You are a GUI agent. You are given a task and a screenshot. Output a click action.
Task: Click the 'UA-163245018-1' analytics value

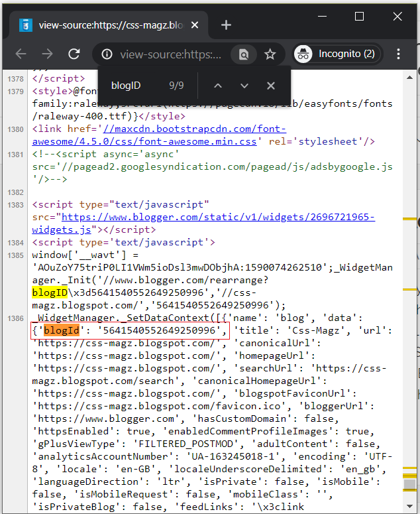(x=236, y=456)
